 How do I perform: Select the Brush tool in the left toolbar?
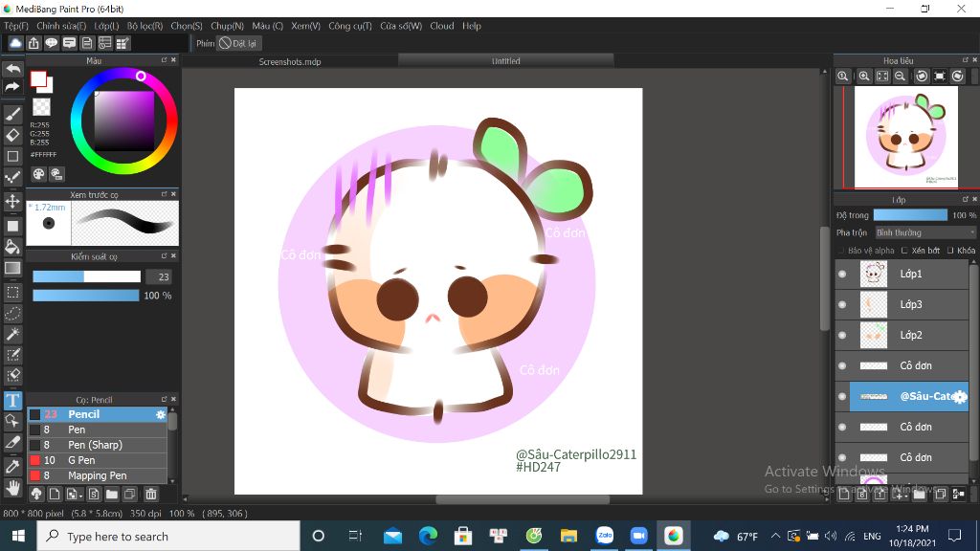click(12, 115)
